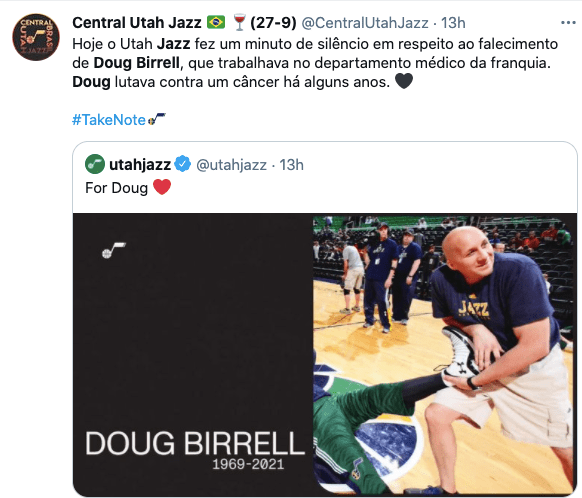Screen dimensions: 582x498
Task: Click the Jazz note emoji after #TakeNote
Action: 157,119
